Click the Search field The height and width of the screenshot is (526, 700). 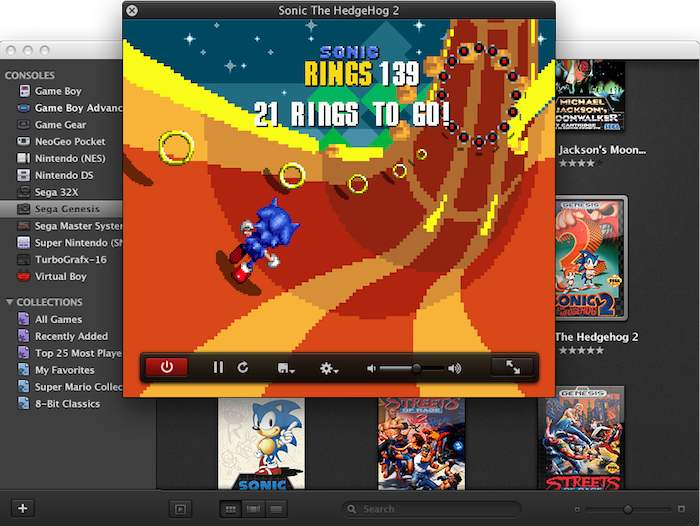430,509
